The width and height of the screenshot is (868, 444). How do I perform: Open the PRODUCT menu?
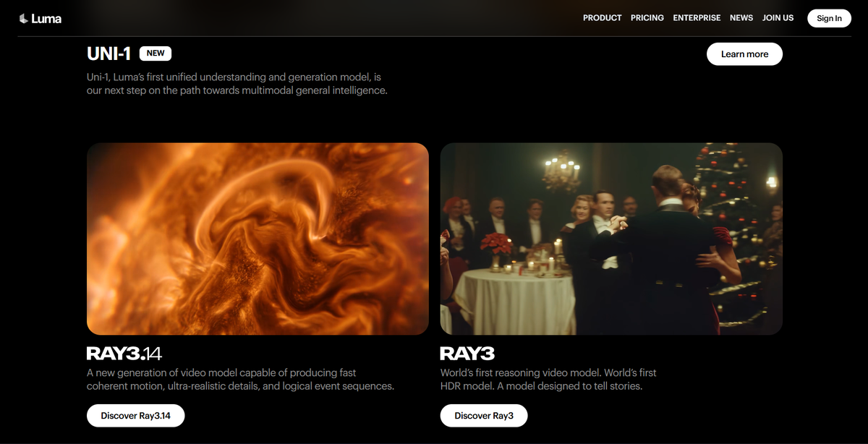pyautogui.click(x=603, y=18)
